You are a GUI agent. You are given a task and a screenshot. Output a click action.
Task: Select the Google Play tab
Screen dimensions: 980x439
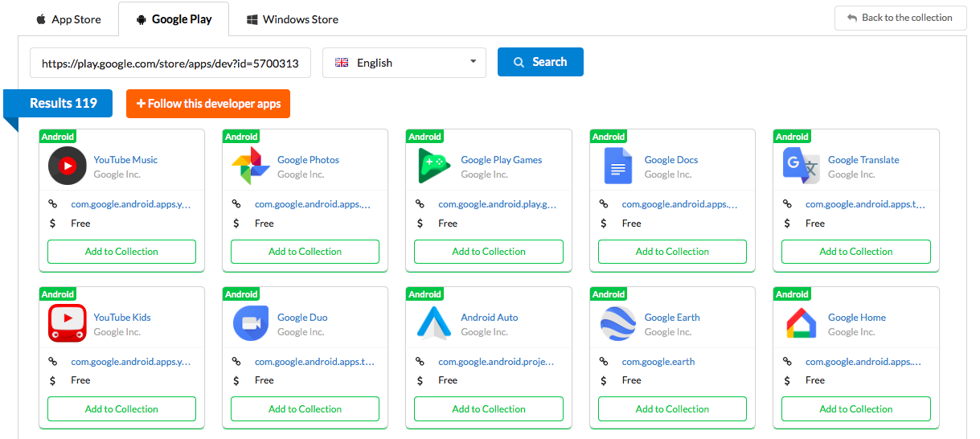coord(174,19)
